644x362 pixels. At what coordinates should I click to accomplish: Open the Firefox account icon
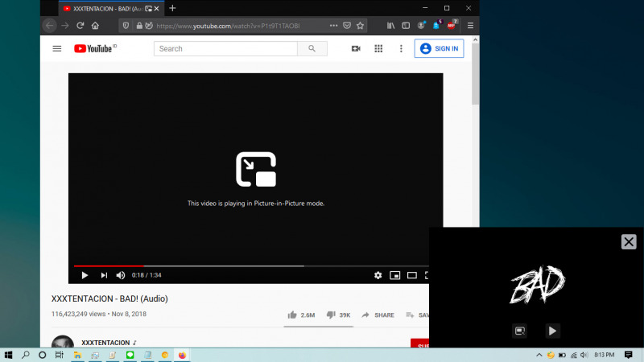click(421, 26)
